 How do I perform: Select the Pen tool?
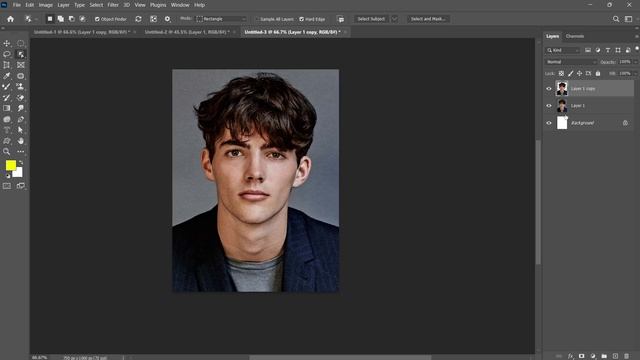pyautogui.click(x=20, y=119)
